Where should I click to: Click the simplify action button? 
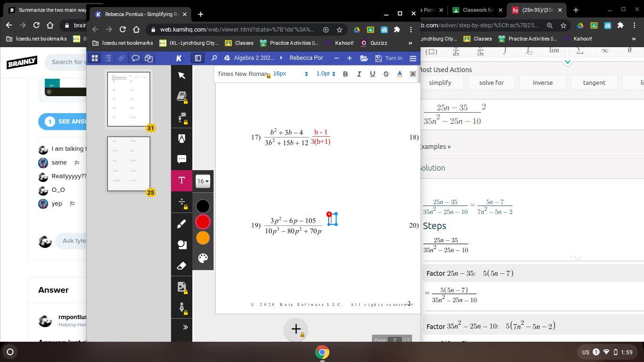(440, 82)
